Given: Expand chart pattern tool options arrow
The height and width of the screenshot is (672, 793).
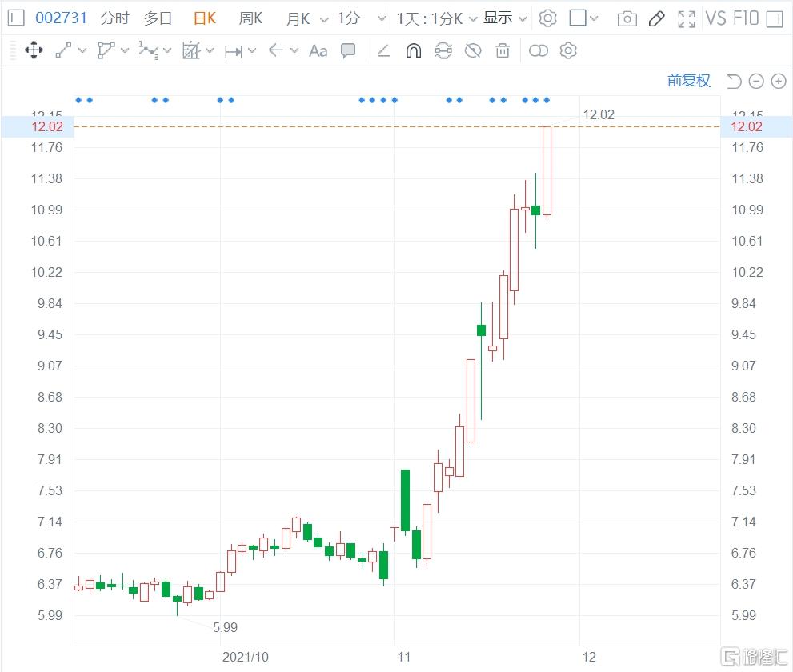Looking at the screenshot, I should coord(210,50).
